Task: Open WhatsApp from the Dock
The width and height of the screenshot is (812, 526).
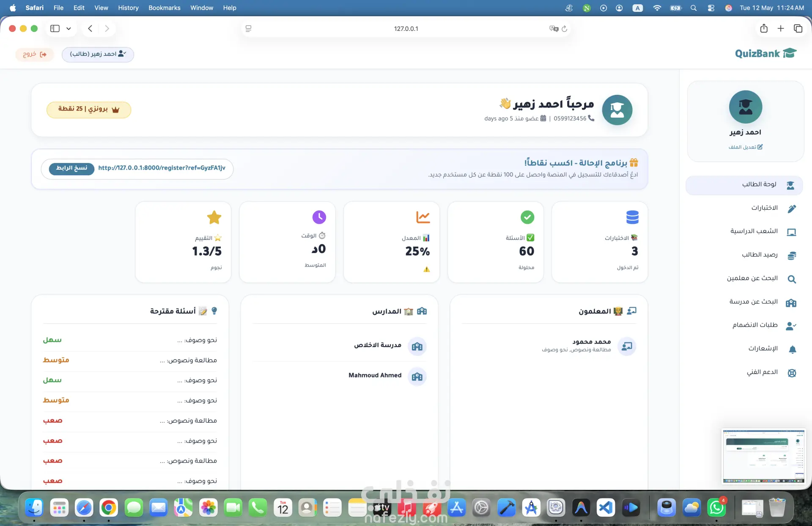Action: click(x=716, y=507)
